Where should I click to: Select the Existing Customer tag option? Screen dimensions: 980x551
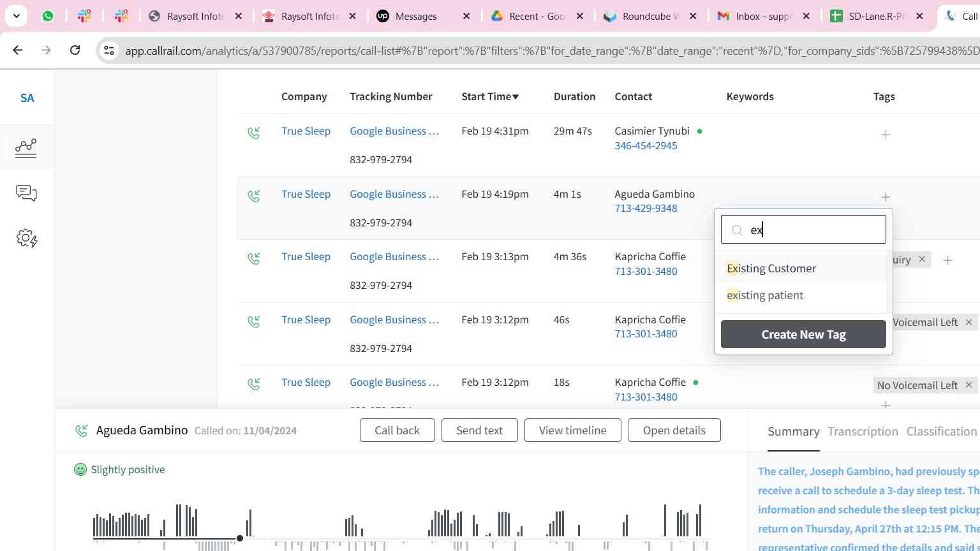pyautogui.click(x=803, y=268)
